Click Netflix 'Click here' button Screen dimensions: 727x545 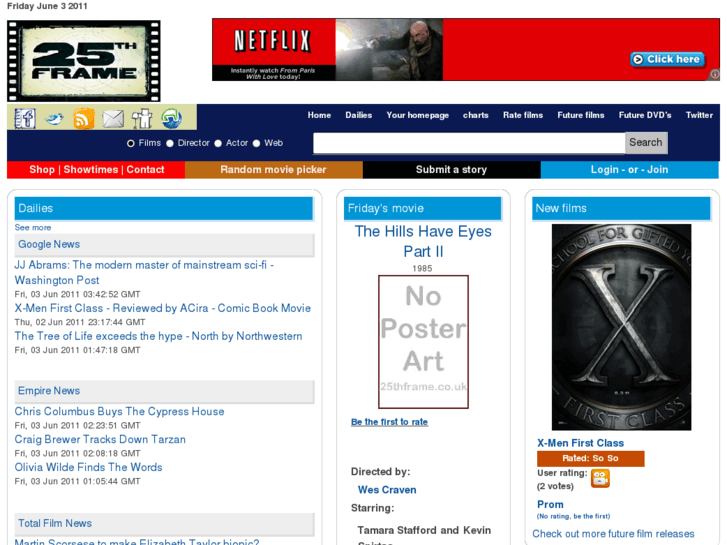(x=667, y=59)
